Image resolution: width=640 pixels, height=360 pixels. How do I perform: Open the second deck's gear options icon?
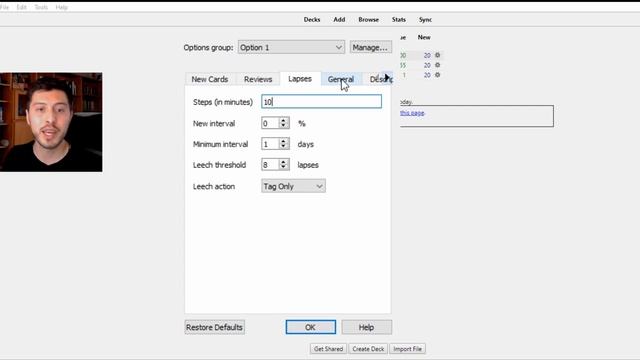click(x=438, y=65)
